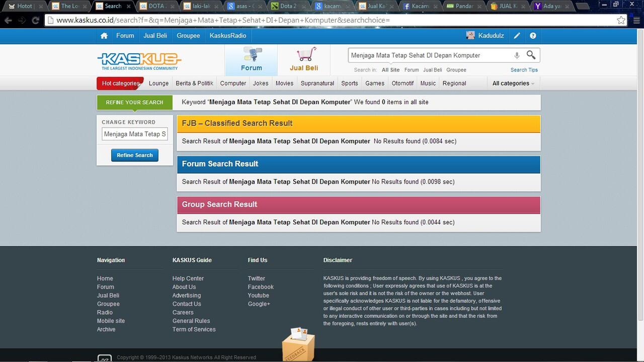Viewport: 644px width, 362px height.
Task: Open the Chrome menu button
Action: [636, 20]
